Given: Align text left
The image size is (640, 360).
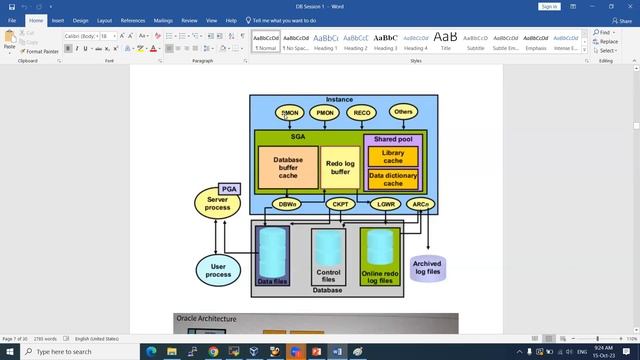Looking at the screenshot, I should (x=169, y=49).
